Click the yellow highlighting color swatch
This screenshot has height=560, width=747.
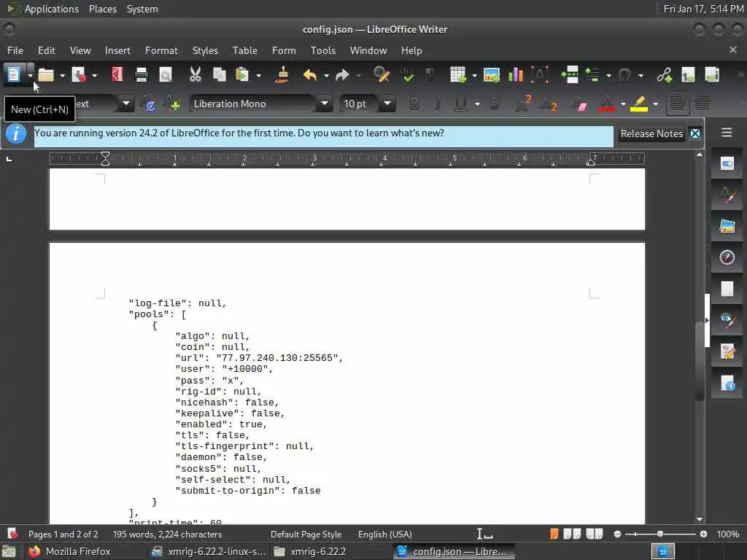tap(639, 104)
